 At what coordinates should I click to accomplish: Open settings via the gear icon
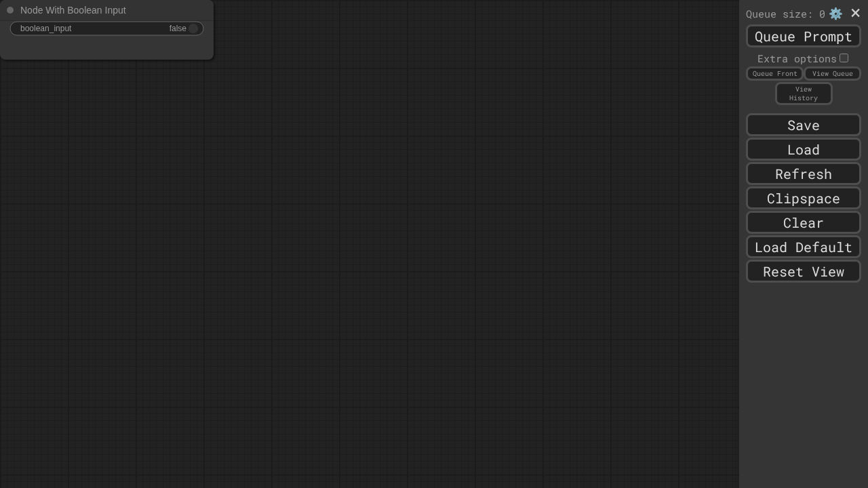click(835, 14)
